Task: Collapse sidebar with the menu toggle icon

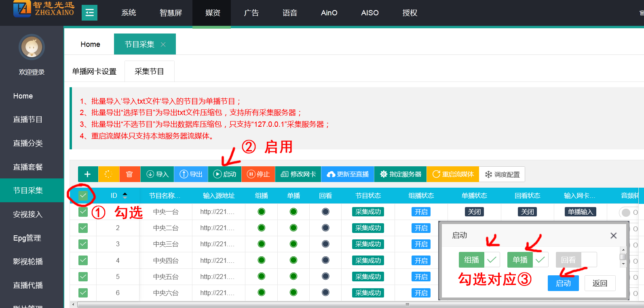Action: pyautogui.click(x=89, y=13)
